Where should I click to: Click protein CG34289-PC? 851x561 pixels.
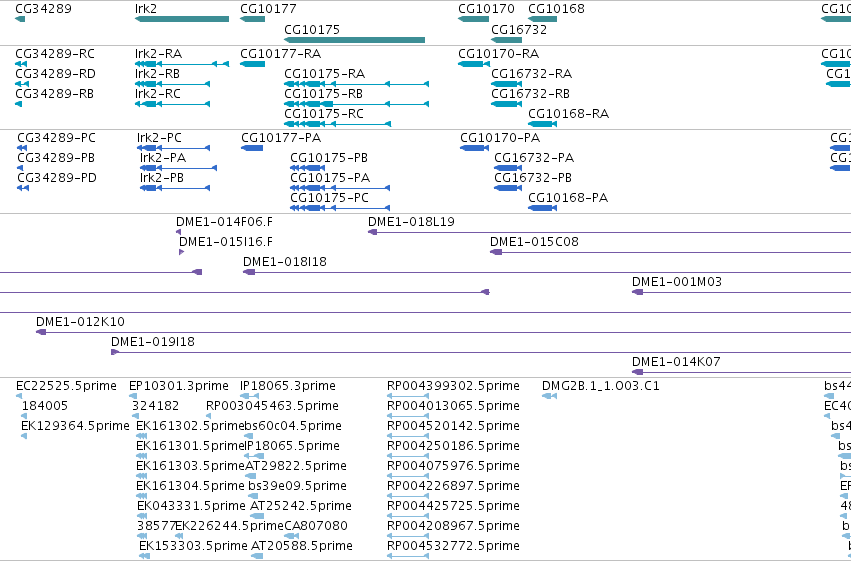pyautogui.click(x=22, y=148)
